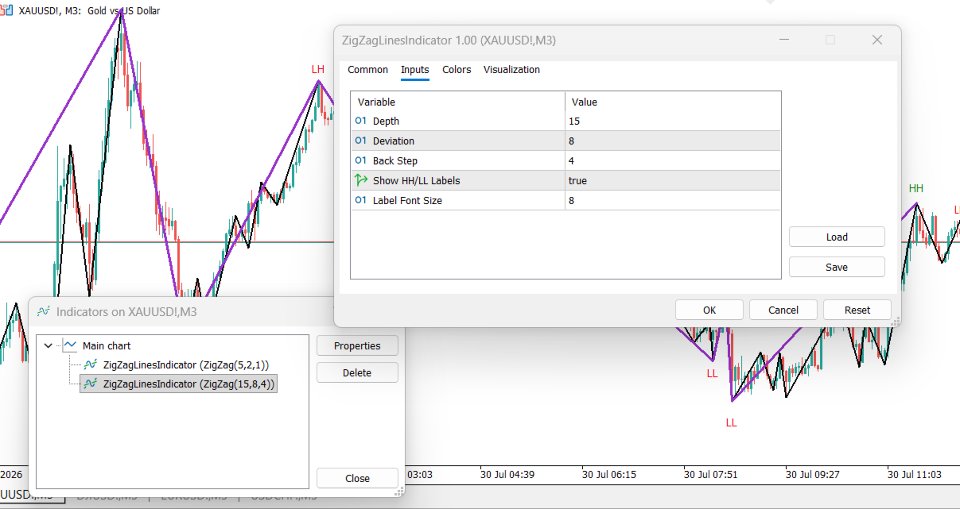Click OK in ZigZagLinesIndicator dialog

pyautogui.click(x=709, y=310)
